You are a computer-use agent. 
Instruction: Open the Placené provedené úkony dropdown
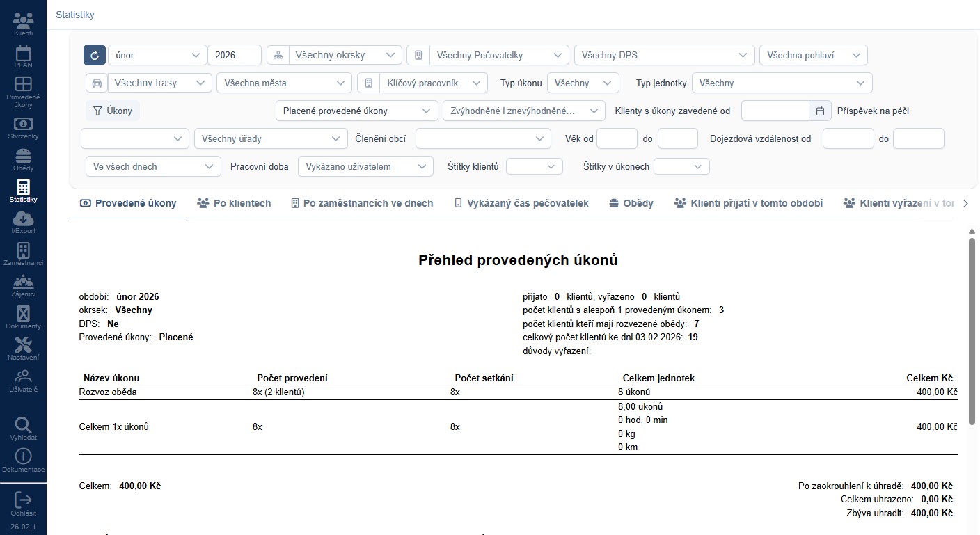(x=356, y=111)
